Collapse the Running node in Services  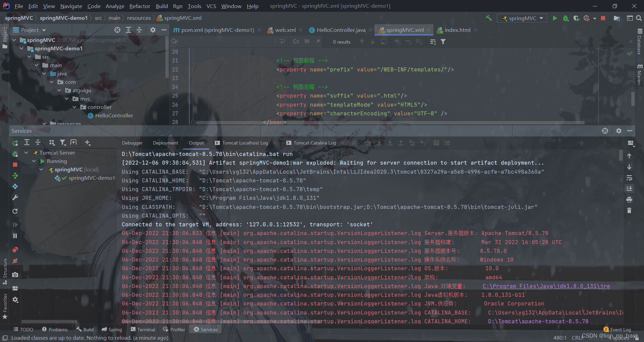34,161
